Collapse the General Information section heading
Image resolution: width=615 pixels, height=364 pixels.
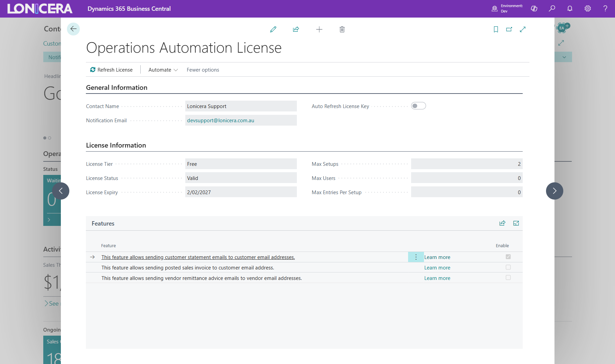pos(117,88)
